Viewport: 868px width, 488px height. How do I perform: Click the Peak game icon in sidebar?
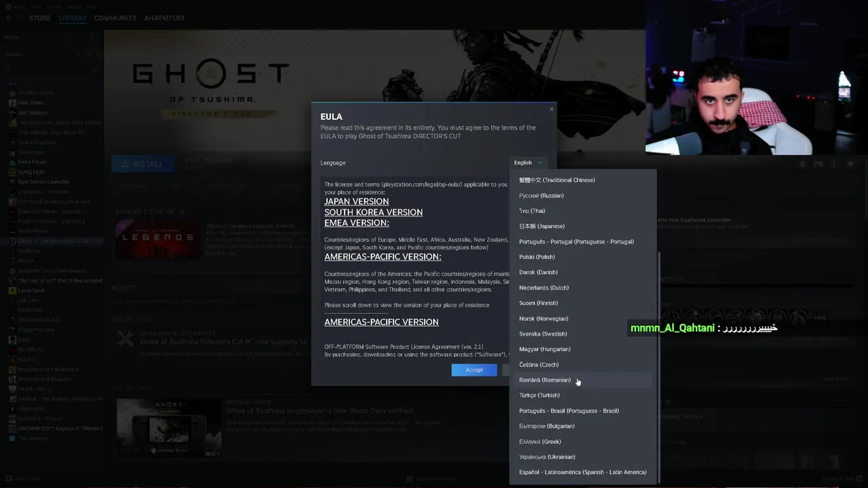(12, 340)
